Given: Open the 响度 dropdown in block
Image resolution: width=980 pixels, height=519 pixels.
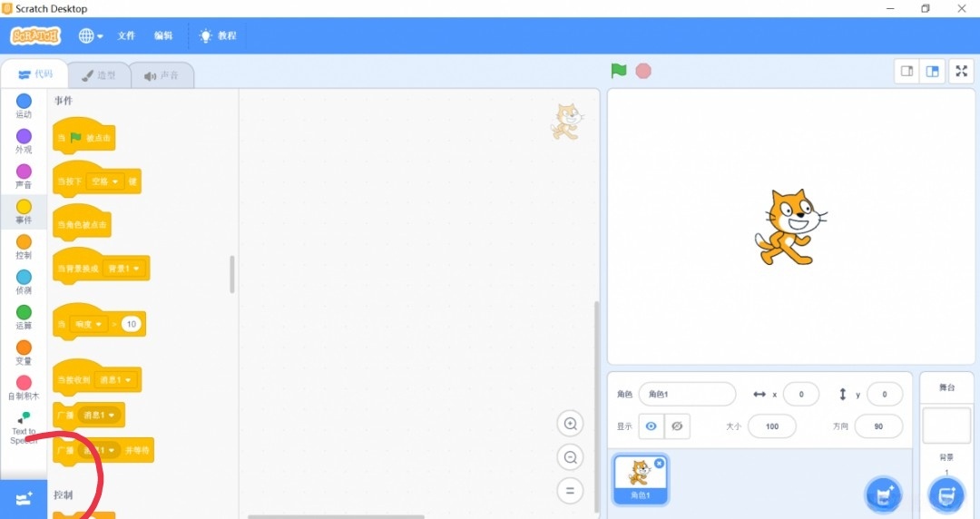Looking at the screenshot, I should [89, 324].
